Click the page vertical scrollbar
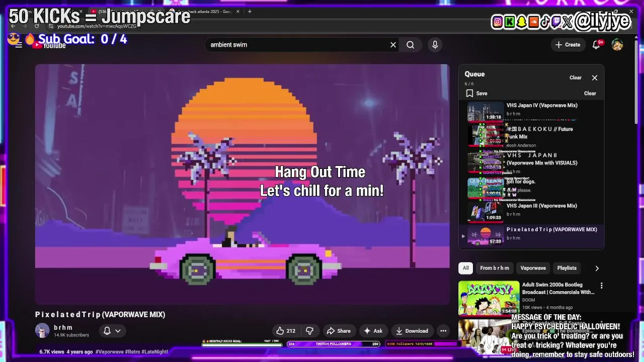 (x=636, y=83)
